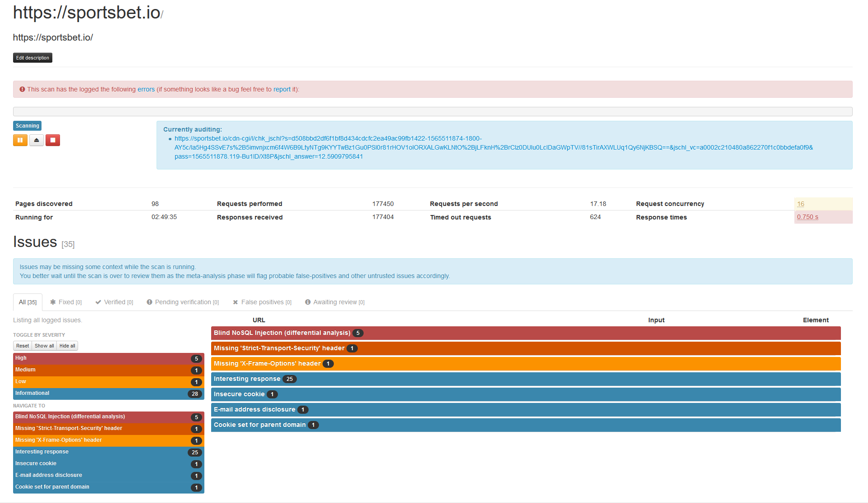This screenshot has width=868, height=503.
Task: Expand Missing X-Frame-Options header issue row
Action: (x=526, y=364)
